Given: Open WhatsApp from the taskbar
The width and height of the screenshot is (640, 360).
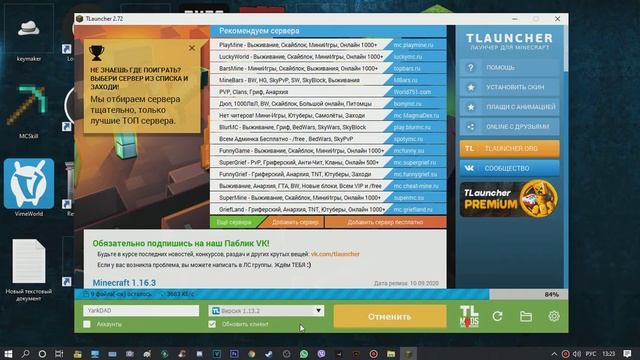Looking at the screenshot, I should coord(304,354).
